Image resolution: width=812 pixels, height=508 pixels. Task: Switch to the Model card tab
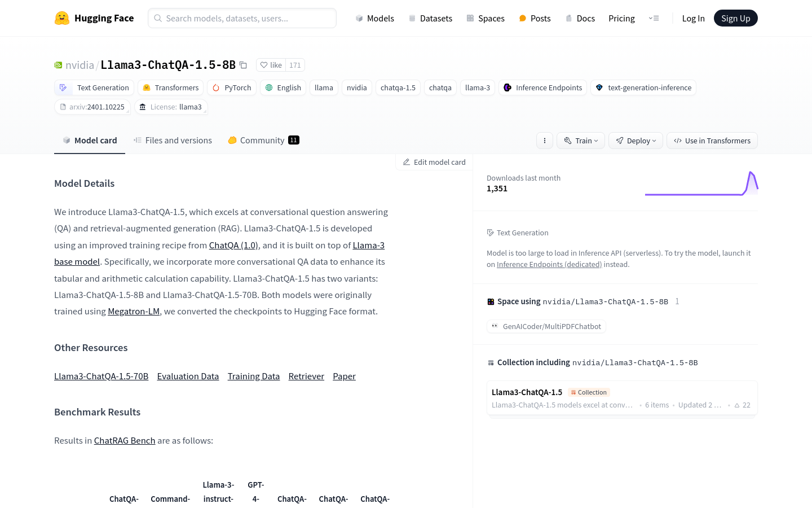point(90,140)
